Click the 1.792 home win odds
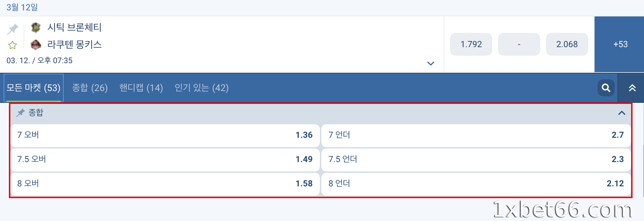Viewport: 644px width, 221px height. 471,44
